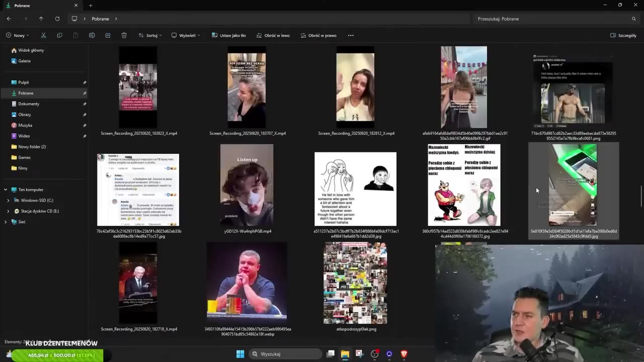Image resolution: width=644 pixels, height=362 pixels.
Task: Click Obróć w lewo button
Action: click(273, 35)
